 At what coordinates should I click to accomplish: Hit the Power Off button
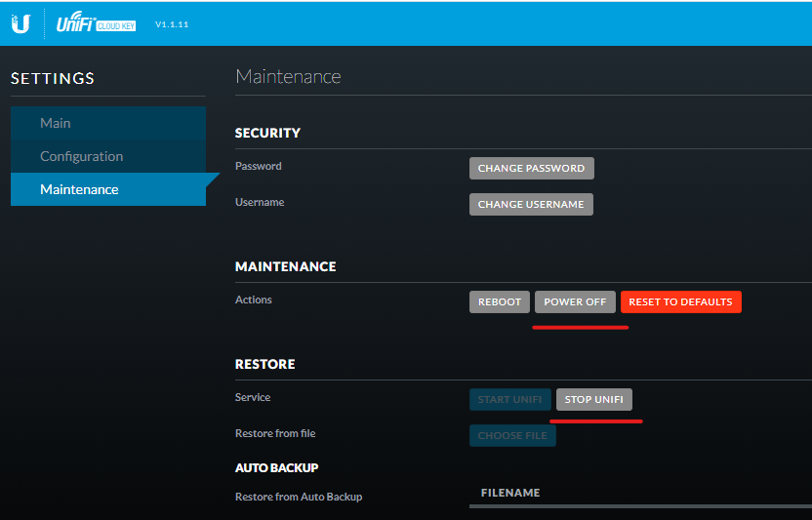click(575, 302)
